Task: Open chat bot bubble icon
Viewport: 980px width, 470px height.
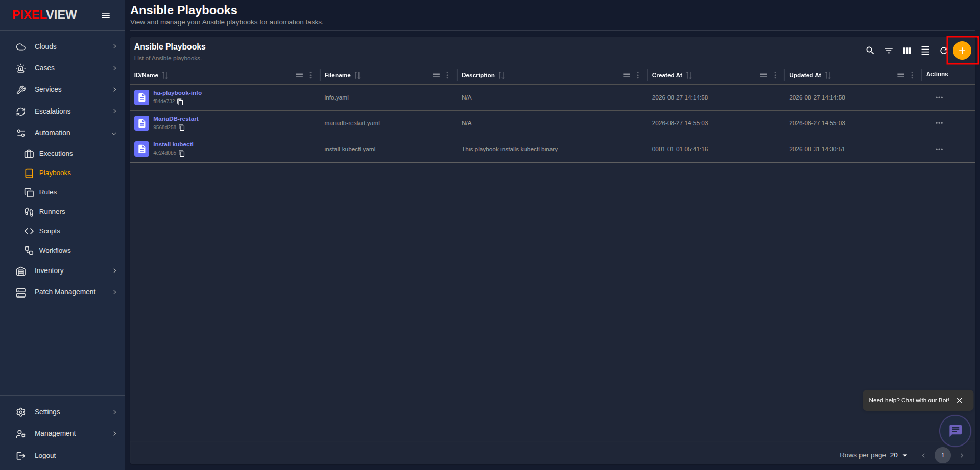Action: [955, 431]
